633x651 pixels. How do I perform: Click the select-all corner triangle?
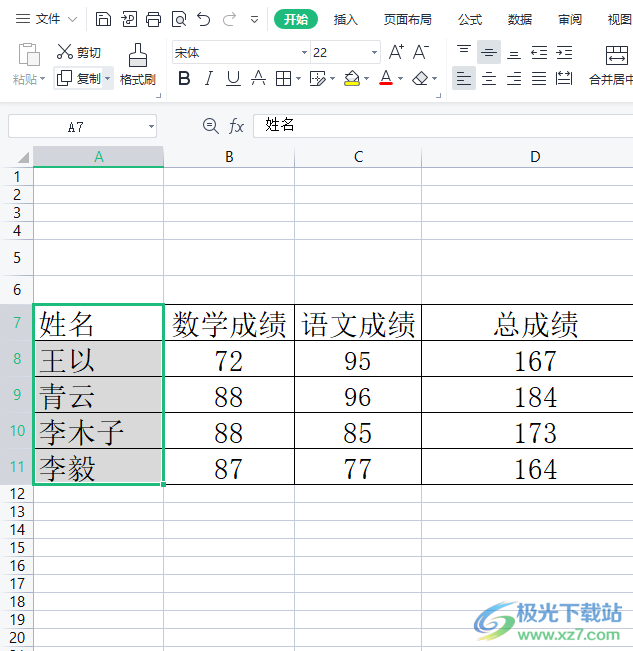click(23, 157)
